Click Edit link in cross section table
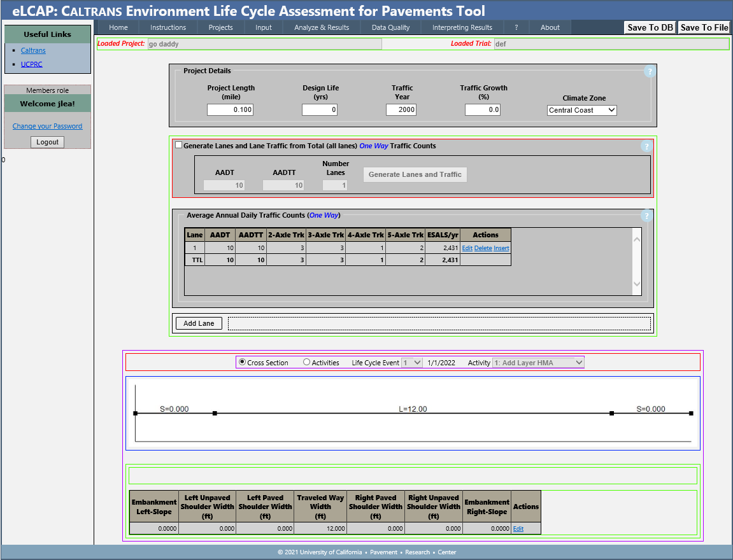733x560 pixels. point(518,529)
